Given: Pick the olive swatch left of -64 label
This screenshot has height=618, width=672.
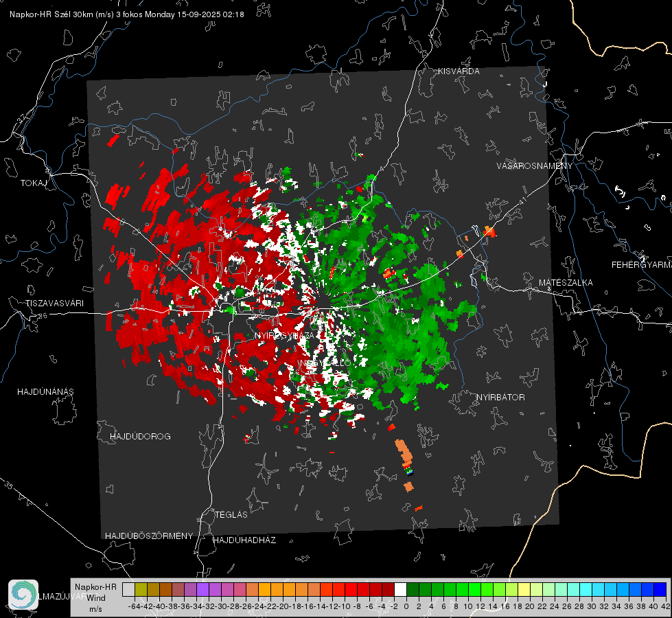Looking at the screenshot, I should click(x=141, y=589).
